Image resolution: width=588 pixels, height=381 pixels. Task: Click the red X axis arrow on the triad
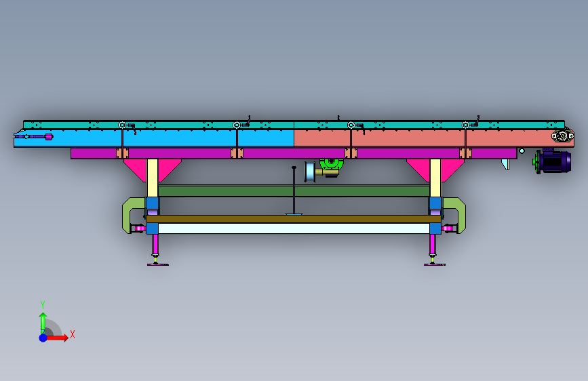tap(58, 338)
